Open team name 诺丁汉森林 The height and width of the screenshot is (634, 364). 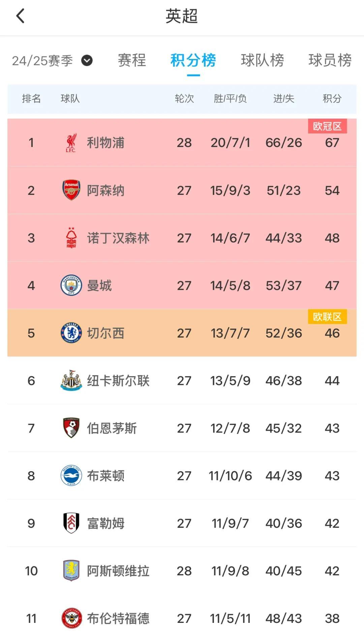pos(118,238)
